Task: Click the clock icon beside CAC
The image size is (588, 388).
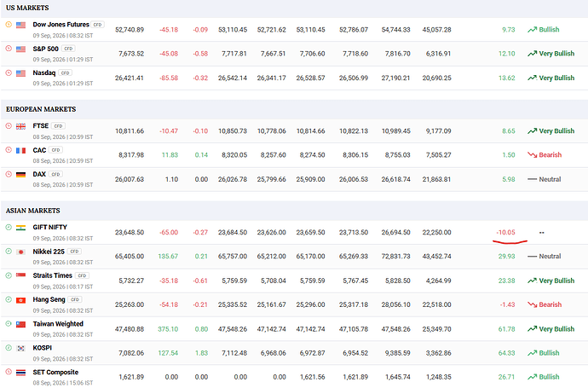Action: [9, 150]
